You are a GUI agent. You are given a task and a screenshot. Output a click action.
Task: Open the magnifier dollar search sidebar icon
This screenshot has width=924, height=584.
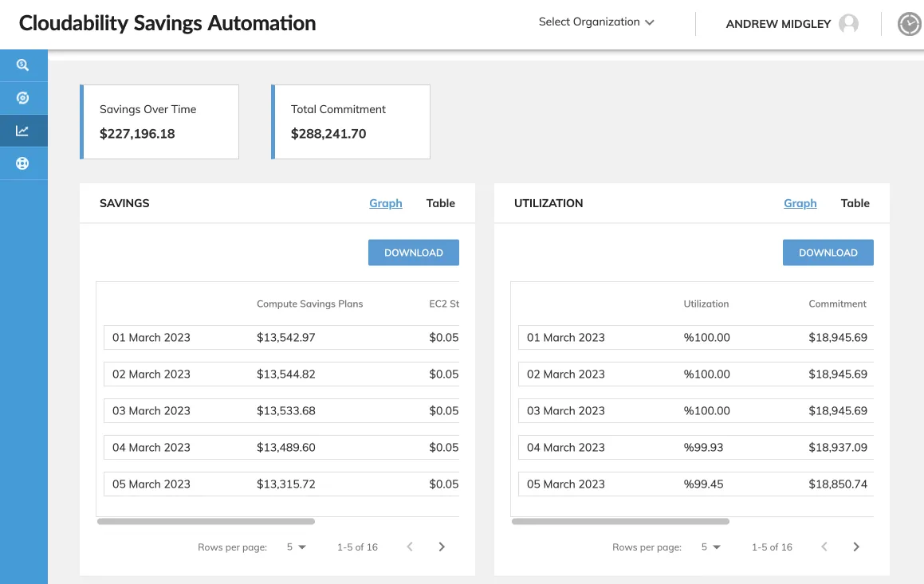pyautogui.click(x=23, y=65)
